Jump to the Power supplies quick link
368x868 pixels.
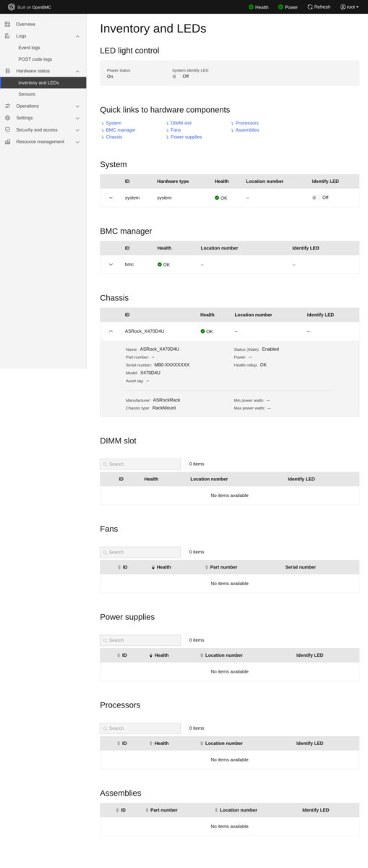point(186,137)
